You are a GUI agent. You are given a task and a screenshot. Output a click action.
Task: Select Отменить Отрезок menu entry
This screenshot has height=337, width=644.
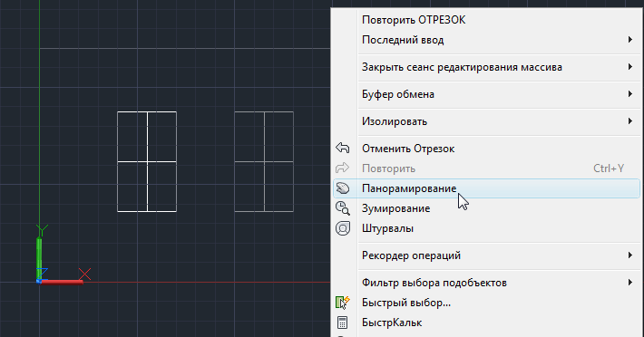(486, 149)
